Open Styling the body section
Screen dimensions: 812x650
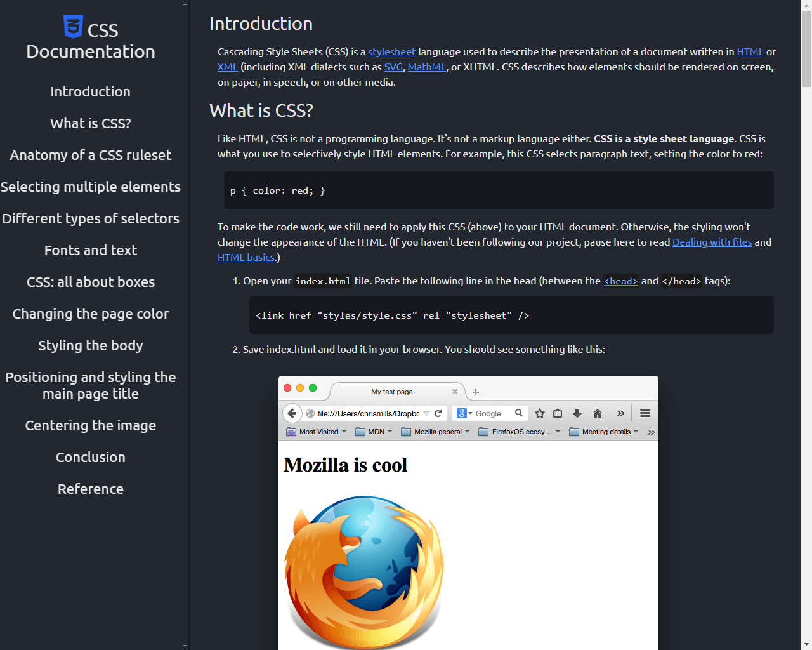point(91,345)
